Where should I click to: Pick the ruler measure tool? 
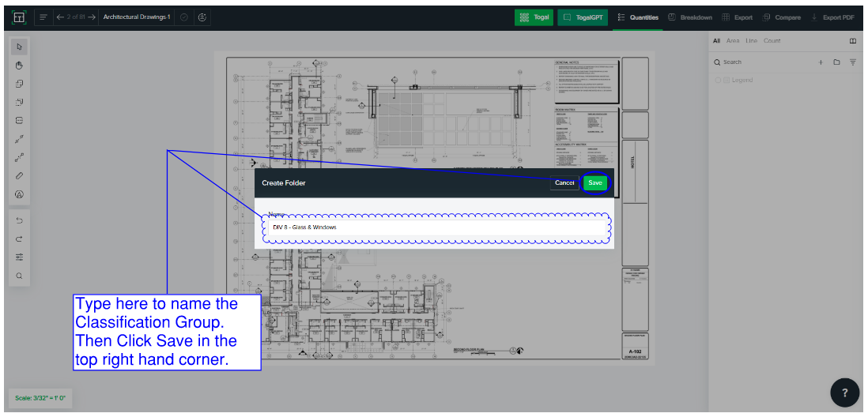19,175
